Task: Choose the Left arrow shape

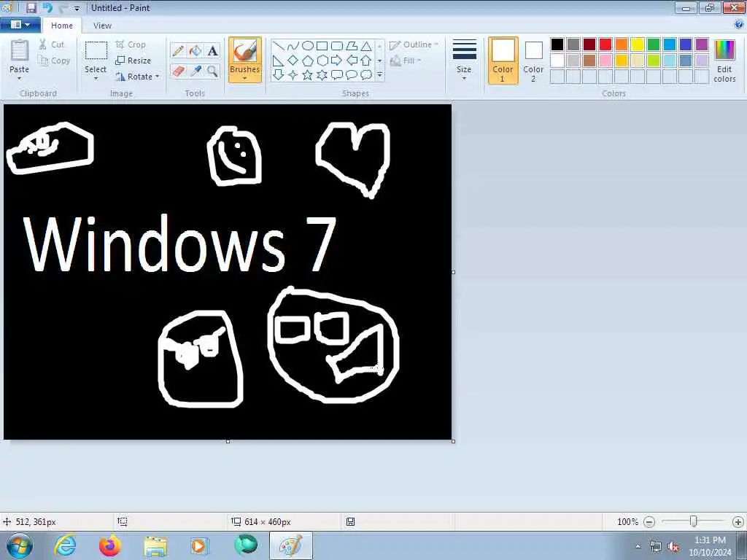Action: tap(352, 61)
